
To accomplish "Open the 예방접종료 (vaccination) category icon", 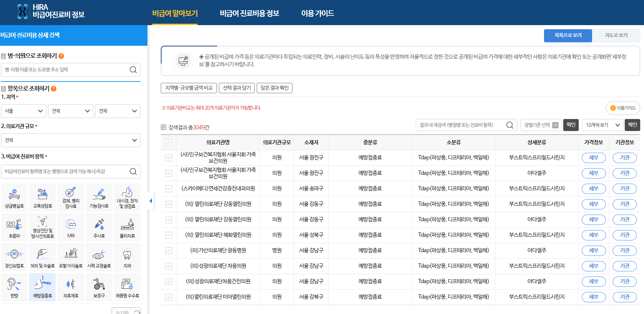I will pyautogui.click(x=42, y=287).
